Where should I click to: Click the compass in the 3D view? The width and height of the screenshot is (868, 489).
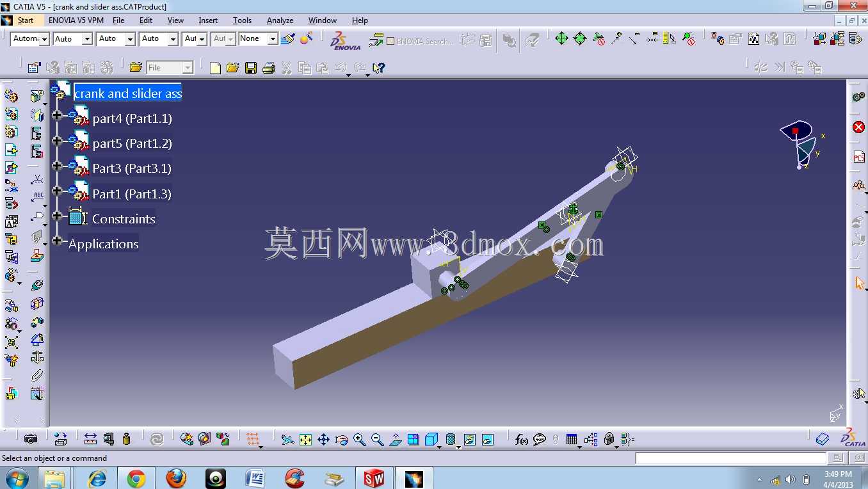800,145
